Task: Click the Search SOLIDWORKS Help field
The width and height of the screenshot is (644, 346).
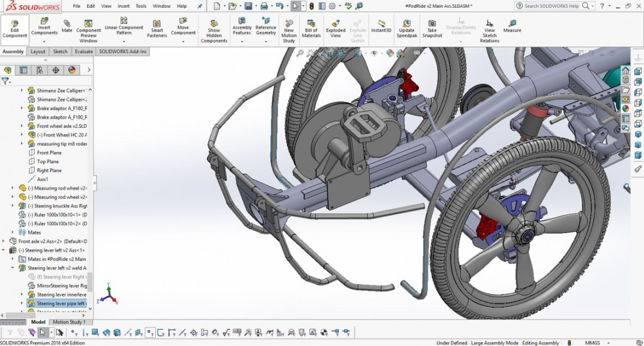Action: pyautogui.click(x=553, y=6)
